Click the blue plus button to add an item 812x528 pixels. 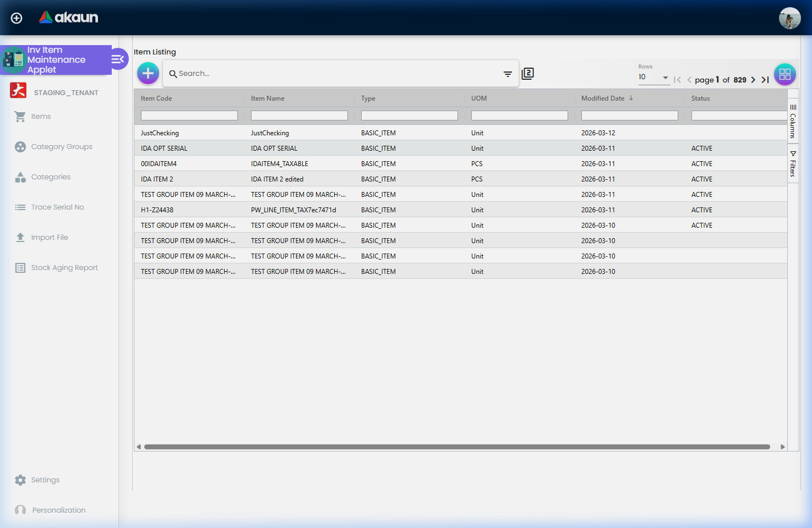(148, 73)
